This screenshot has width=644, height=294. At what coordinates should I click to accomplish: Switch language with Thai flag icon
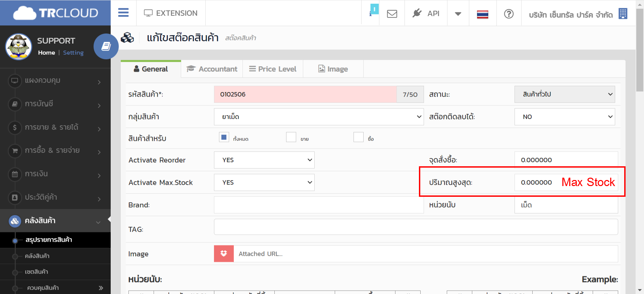click(482, 14)
